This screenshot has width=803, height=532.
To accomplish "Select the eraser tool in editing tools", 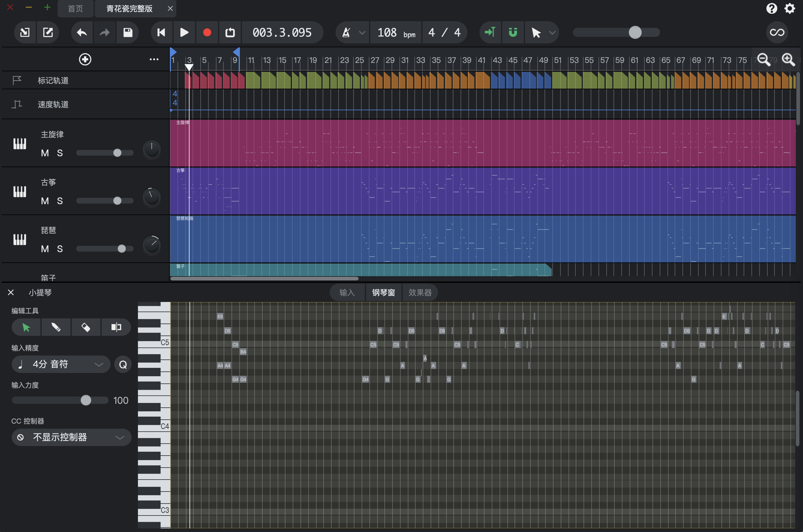I will [x=85, y=327].
